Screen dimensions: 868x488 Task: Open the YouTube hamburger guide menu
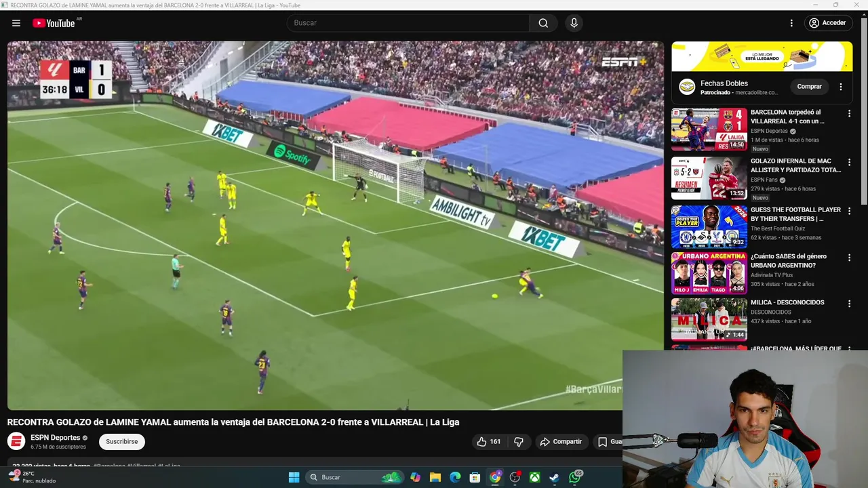click(x=16, y=23)
